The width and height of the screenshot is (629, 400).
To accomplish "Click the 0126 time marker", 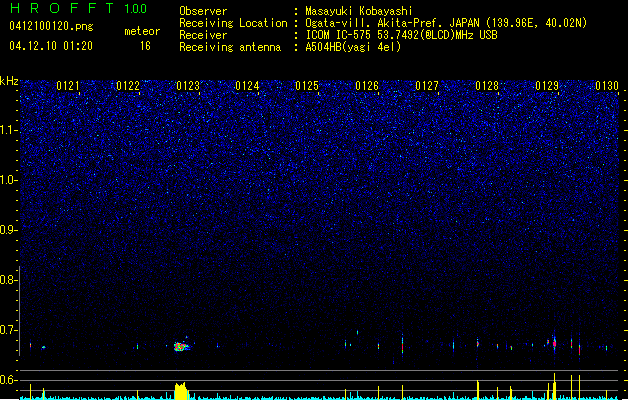I will (367, 86).
